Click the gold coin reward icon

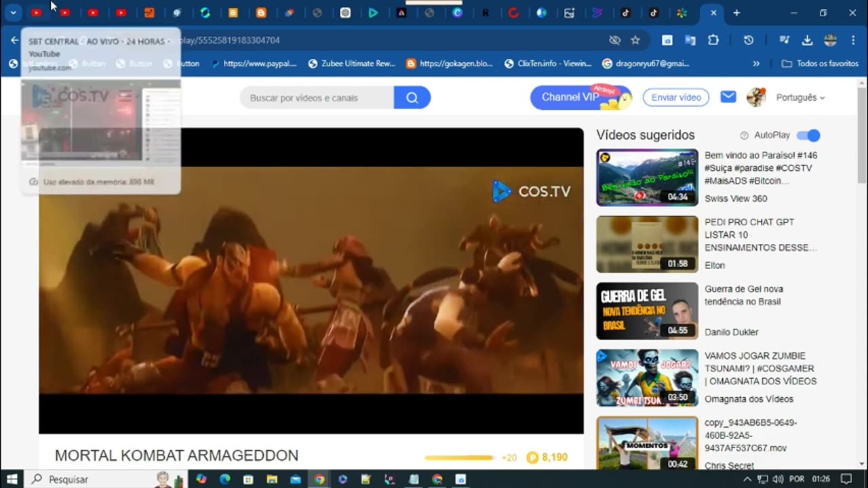(x=532, y=457)
